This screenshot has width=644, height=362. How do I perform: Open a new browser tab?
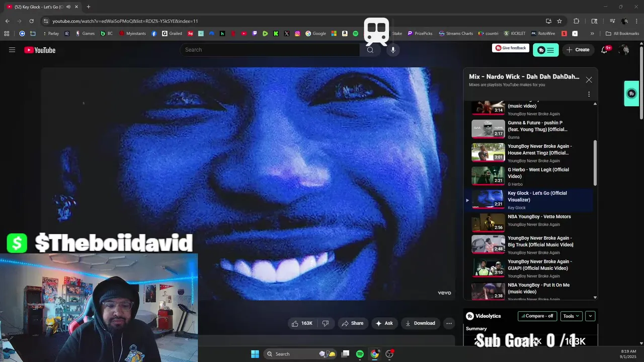(x=88, y=7)
